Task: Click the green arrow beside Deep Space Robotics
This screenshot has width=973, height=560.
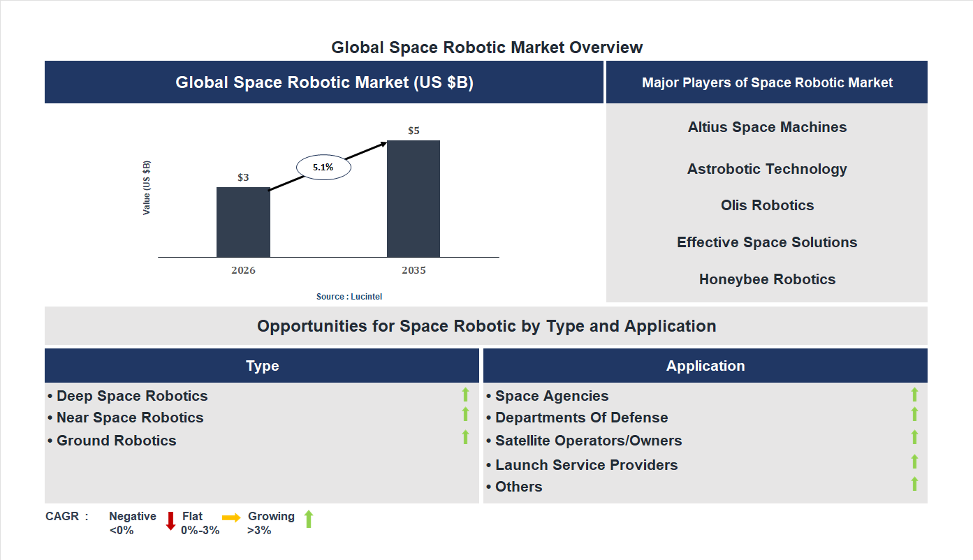Action: click(x=465, y=395)
